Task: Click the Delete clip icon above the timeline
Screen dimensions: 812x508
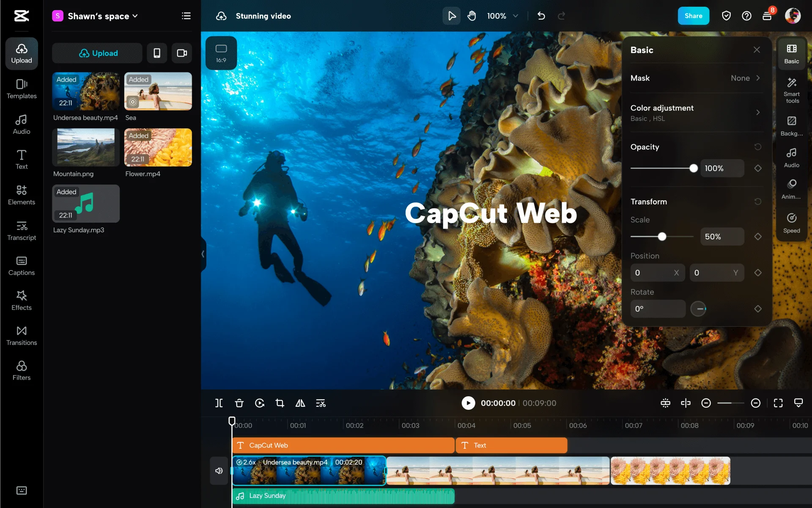Action: [239, 403]
